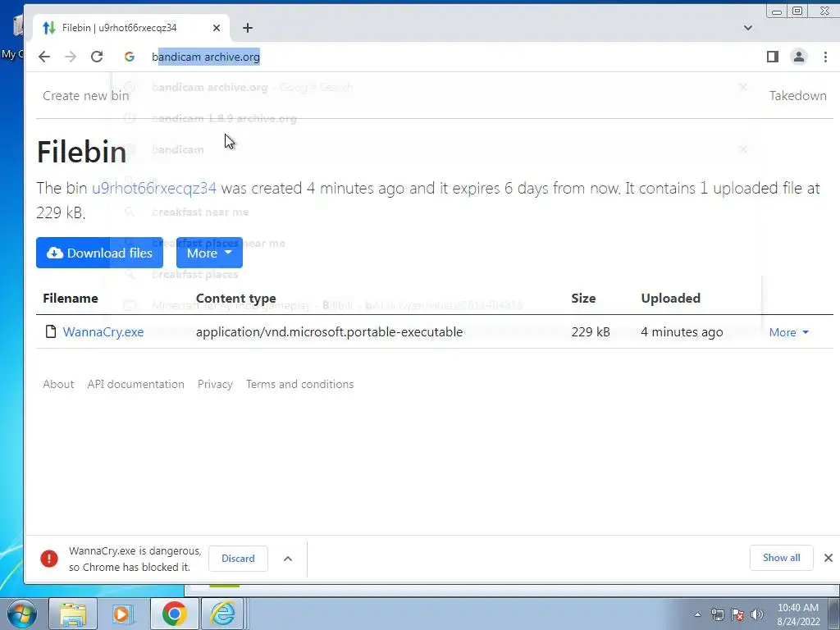Reload the Filebin page

(97, 57)
